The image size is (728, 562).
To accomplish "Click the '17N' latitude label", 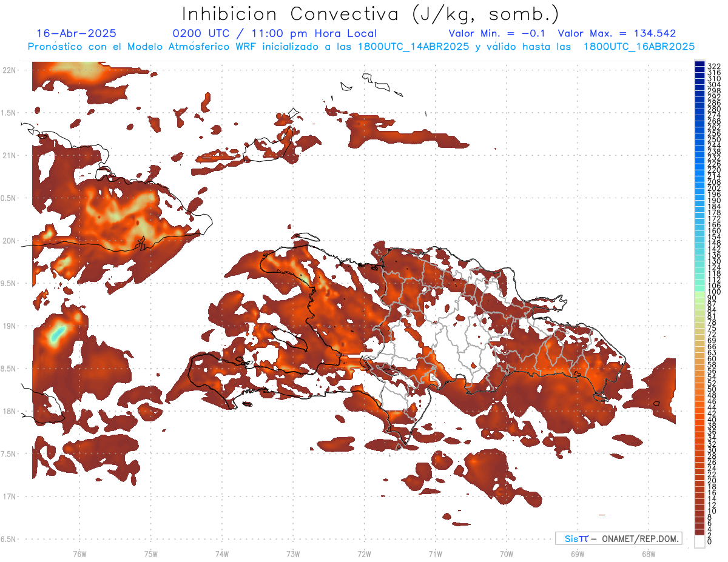I will pyautogui.click(x=9, y=497).
